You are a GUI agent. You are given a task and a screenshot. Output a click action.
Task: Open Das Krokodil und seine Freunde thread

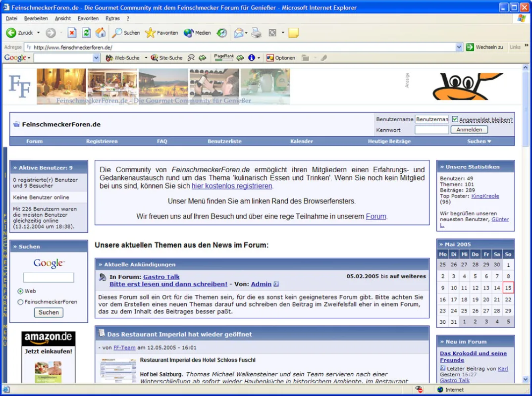point(474,357)
